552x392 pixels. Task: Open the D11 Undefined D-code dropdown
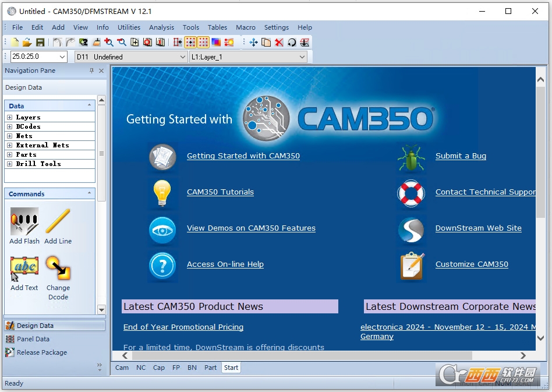[183, 56]
